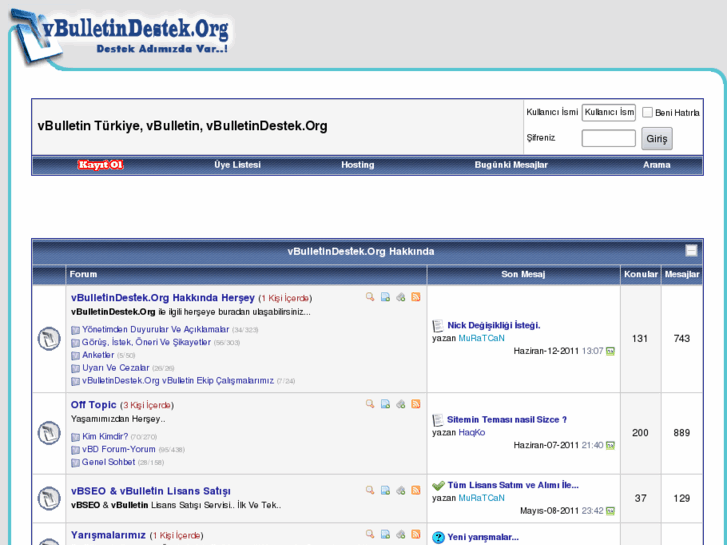Open Yönetimden Duyurular Ve Açıklamalar subforum
The height and width of the screenshot is (545, 727).
(x=155, y=329)
